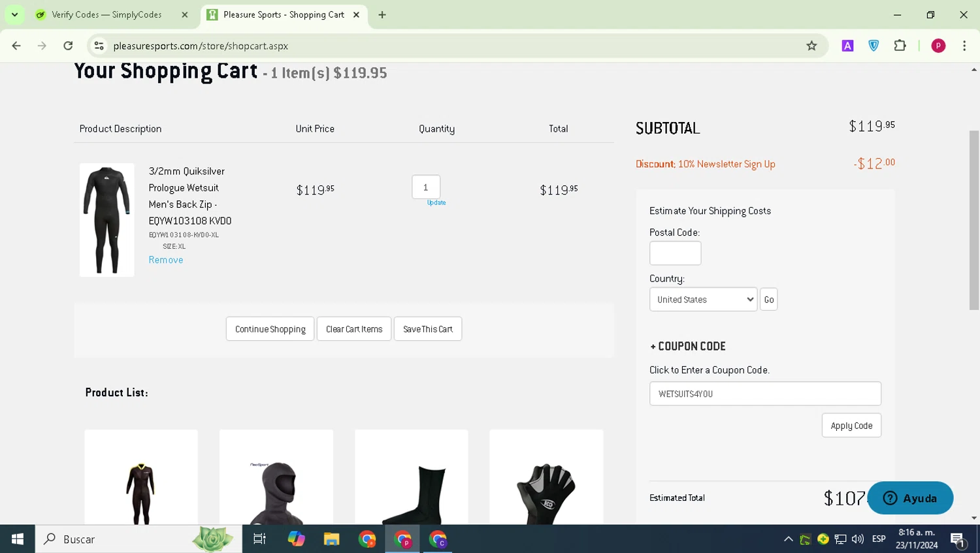Screen dimensions: 980x553
Task: Open the ESP language indicator
Action: [879, 539]
